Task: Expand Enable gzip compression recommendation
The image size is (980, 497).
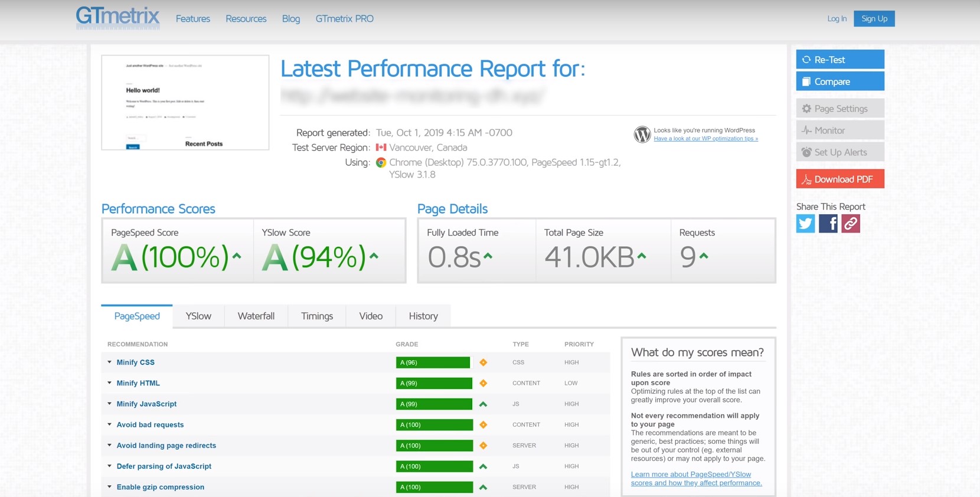Action: click(160, 487)
